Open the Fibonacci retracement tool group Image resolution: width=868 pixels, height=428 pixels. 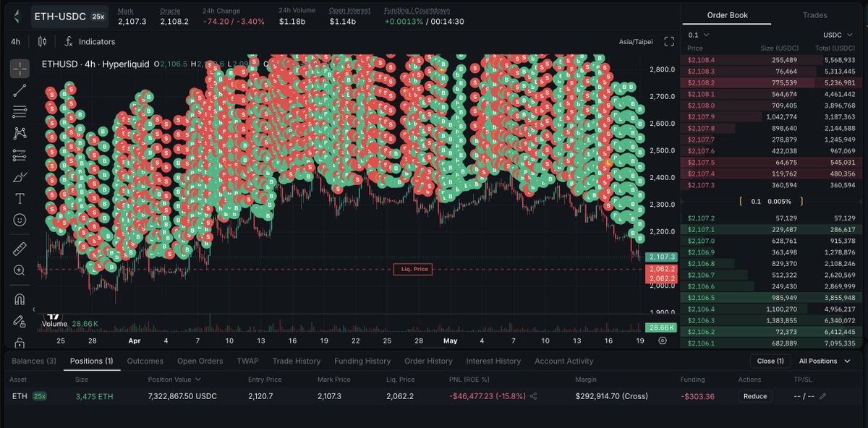pos(20,111)
